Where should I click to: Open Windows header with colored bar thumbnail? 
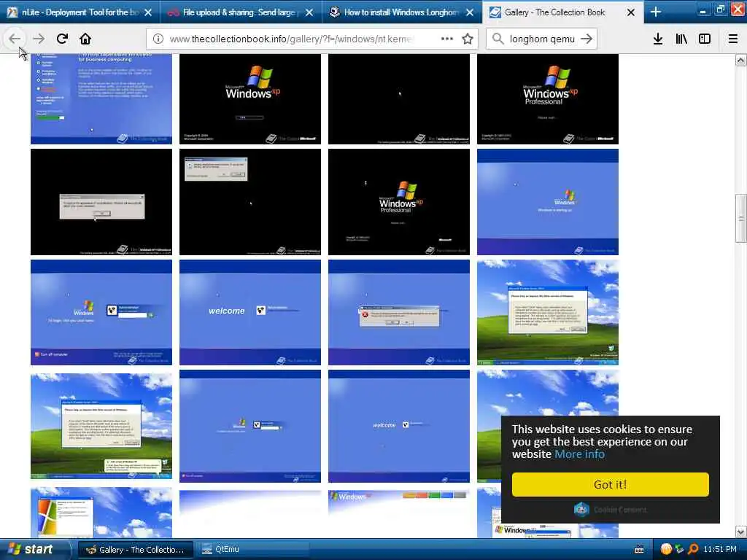point(399,514)
